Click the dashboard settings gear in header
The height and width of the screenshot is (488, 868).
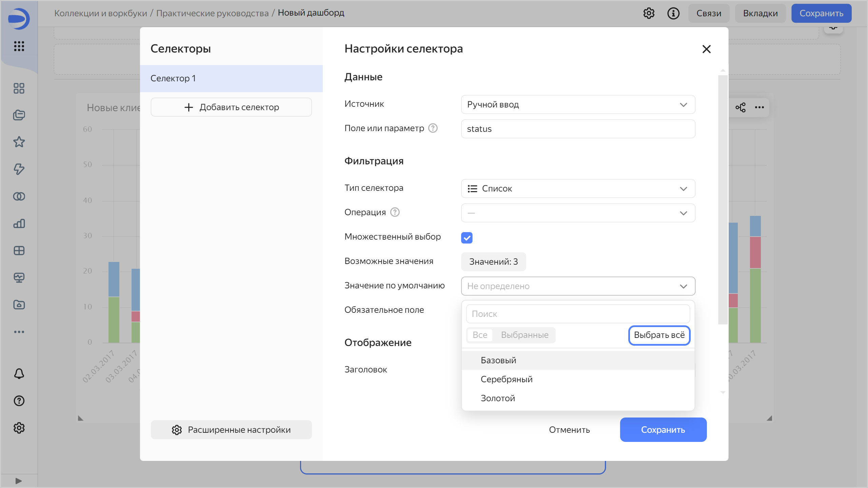[x=649, y=13]
